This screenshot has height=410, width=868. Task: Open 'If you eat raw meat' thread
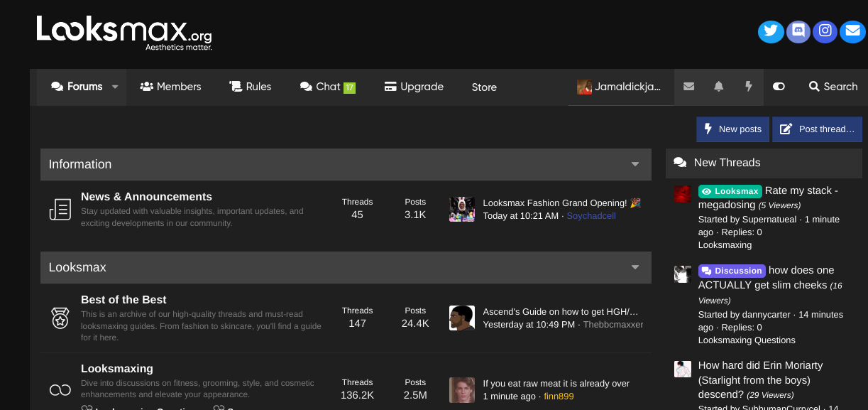pos(556,384)
